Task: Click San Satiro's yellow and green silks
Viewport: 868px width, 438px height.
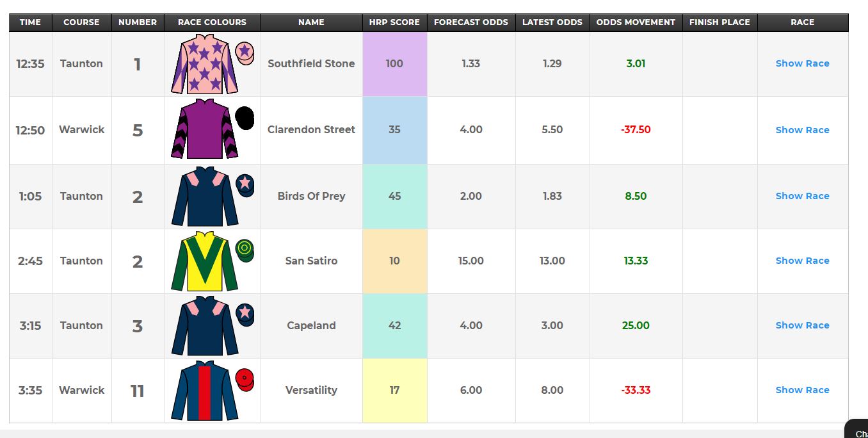Action: tap(204, 261)
